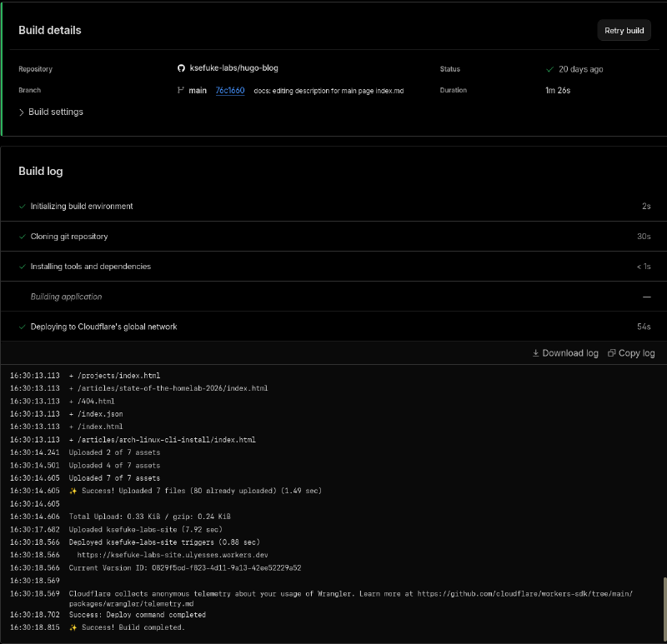Viewport: 667px width, 644px height.
Task: Expand the Deploying to Cloudflare's global network step
Action: 104,326
